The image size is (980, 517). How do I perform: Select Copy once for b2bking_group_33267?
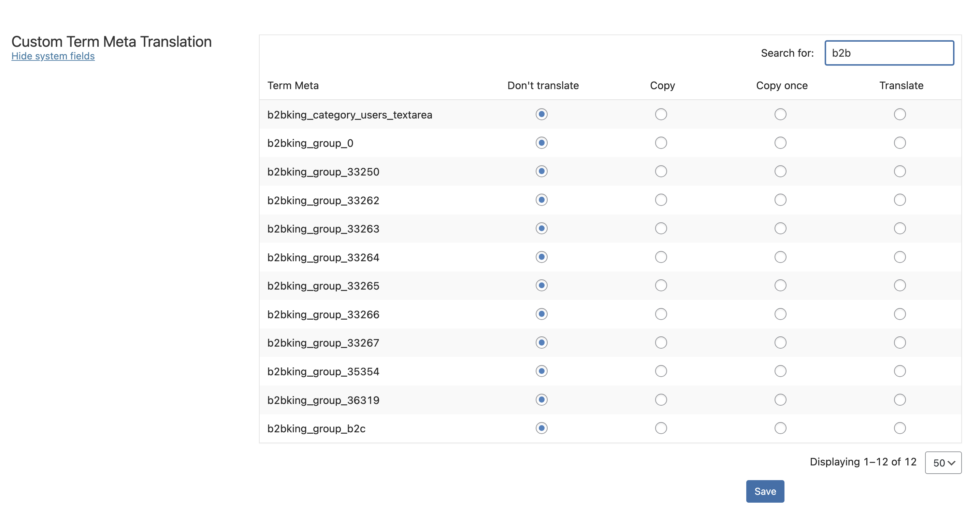pos(781,343)
